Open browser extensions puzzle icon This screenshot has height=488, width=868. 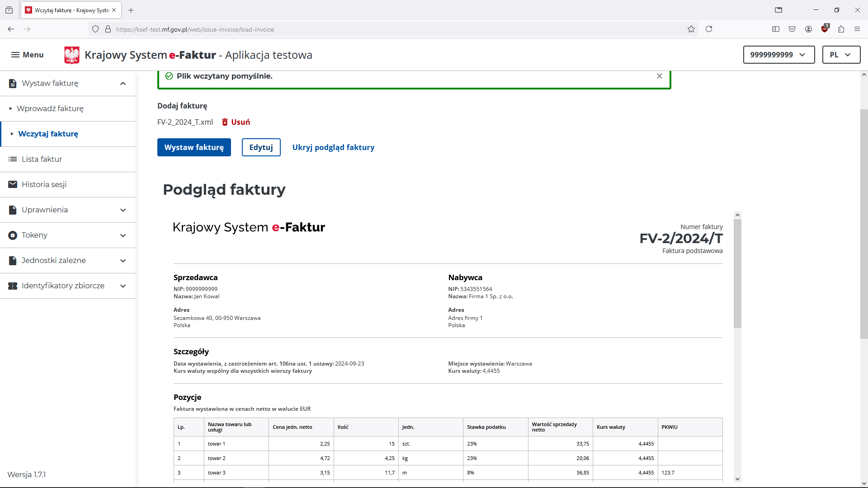[841, 29]
